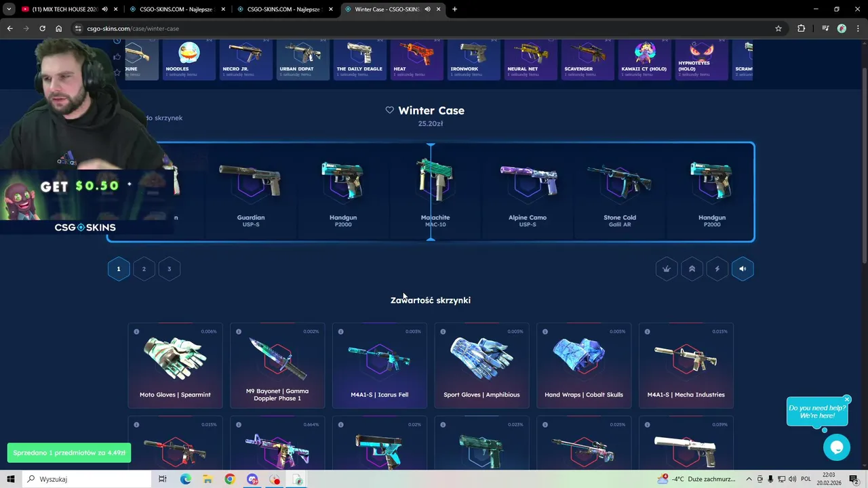
Task: Reload the current page
Action: [x=42, y=28]
